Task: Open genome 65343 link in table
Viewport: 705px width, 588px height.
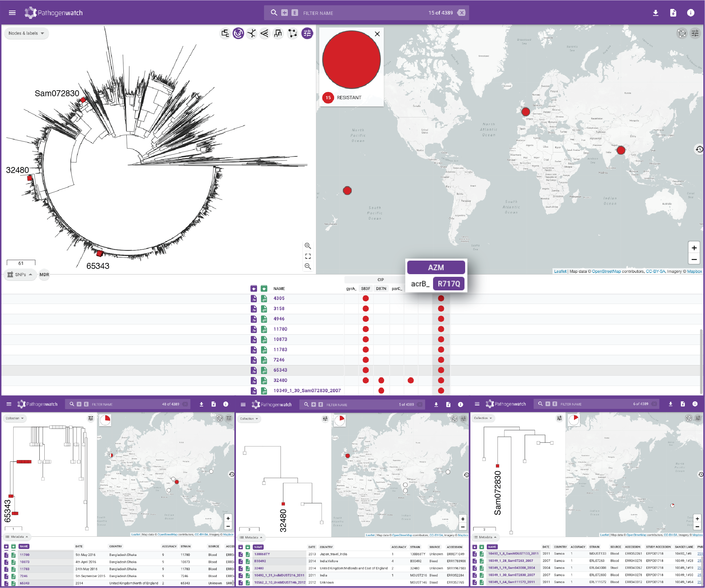Action: (x=280, y=370)
